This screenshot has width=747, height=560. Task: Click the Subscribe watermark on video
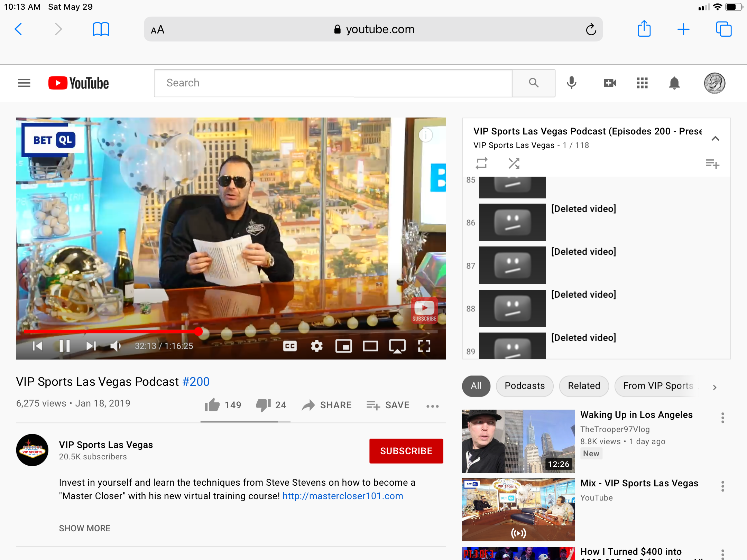[x=424, y=310]
